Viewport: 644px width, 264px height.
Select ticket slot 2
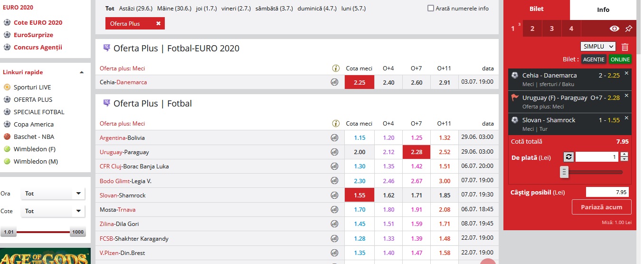coord(532,29)
